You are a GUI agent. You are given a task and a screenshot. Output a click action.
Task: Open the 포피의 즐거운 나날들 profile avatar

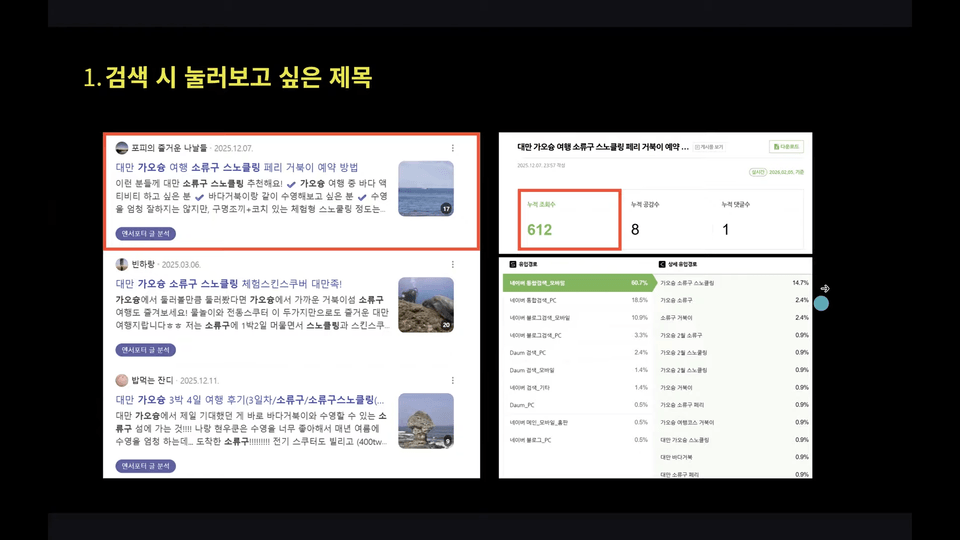122,148
